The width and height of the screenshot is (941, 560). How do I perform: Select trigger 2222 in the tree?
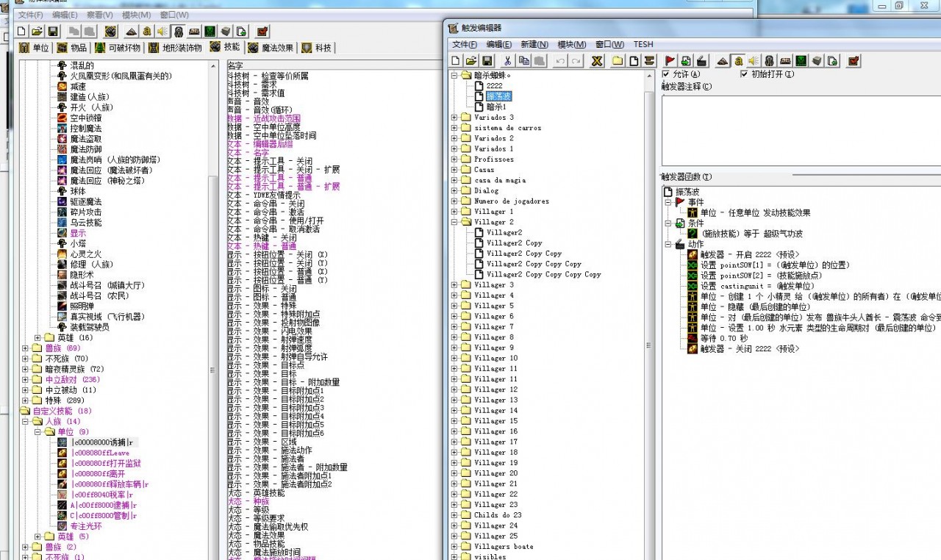[x=495, y=86]
